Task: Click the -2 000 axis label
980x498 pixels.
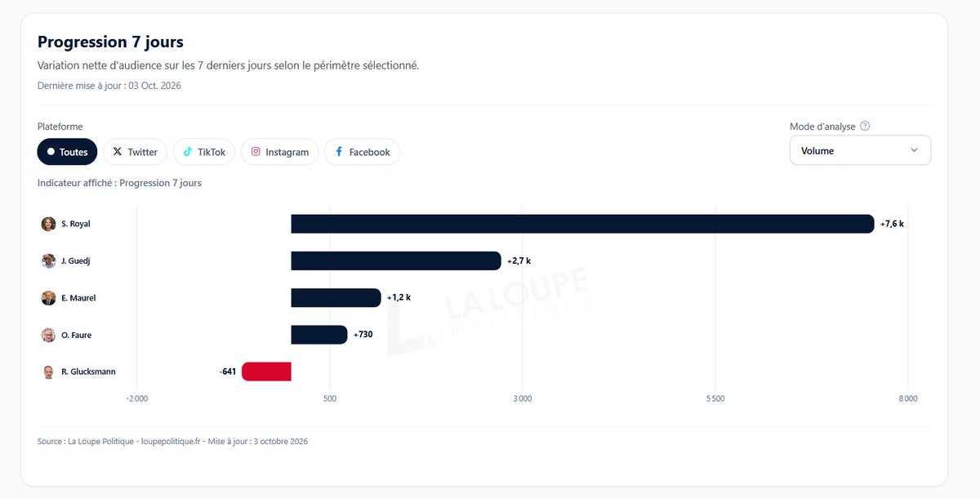Action: (x=136, y=398)
